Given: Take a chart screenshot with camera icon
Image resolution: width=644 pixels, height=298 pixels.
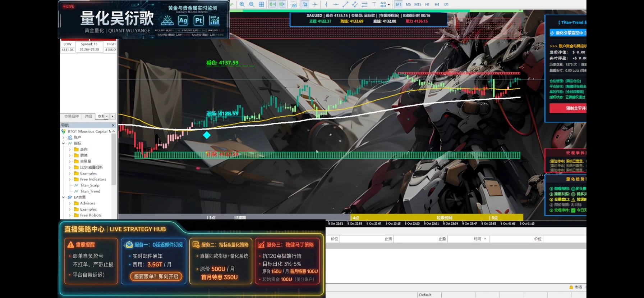Looking at the screenshot, I should (294, 4).
